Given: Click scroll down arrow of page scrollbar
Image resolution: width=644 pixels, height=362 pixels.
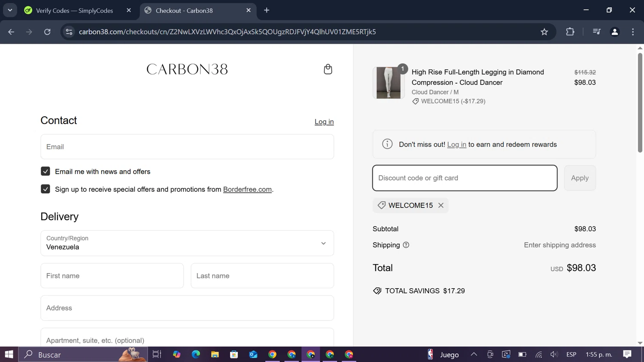Looking at the screenshot, I should coord(640,343).
